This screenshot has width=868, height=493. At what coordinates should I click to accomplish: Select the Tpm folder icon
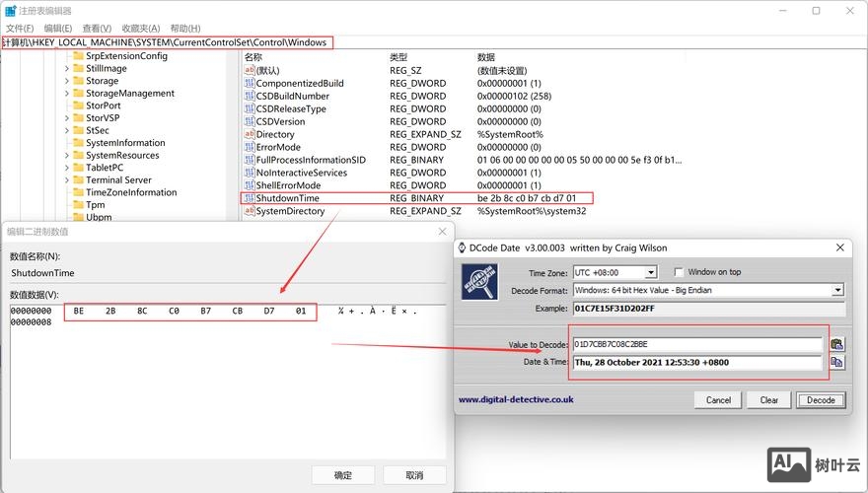coord(78,205)
